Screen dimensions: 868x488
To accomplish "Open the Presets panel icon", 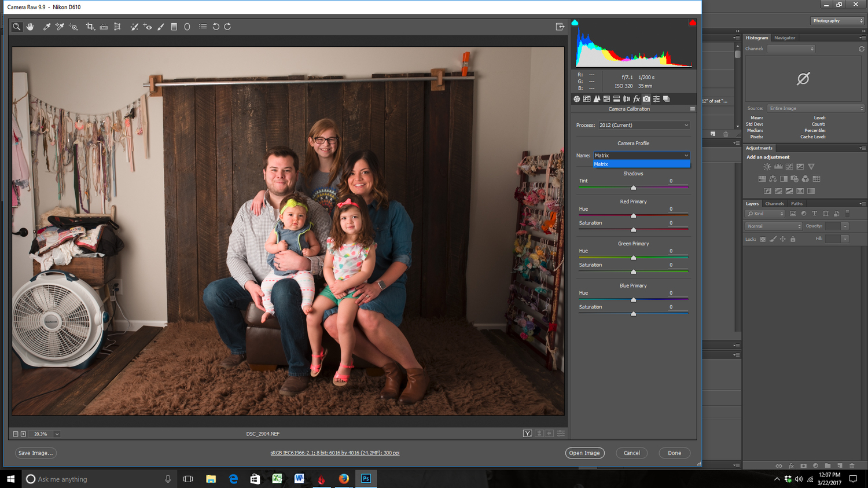I will [656, 99].
